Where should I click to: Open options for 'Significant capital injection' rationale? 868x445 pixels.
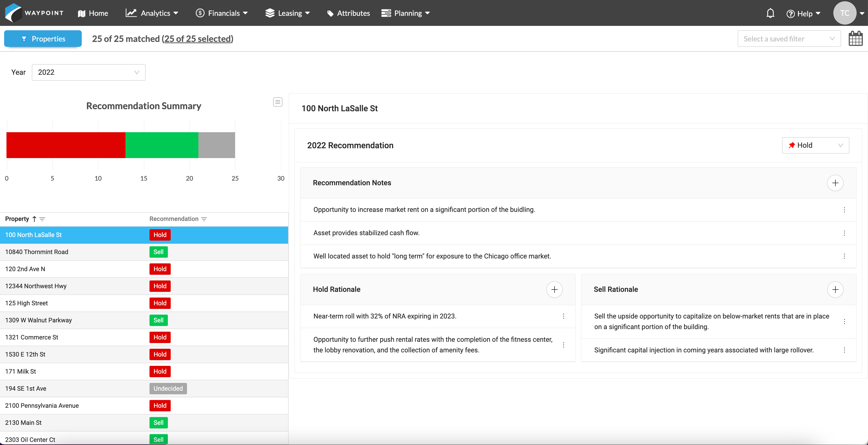(x=844, y=350)
